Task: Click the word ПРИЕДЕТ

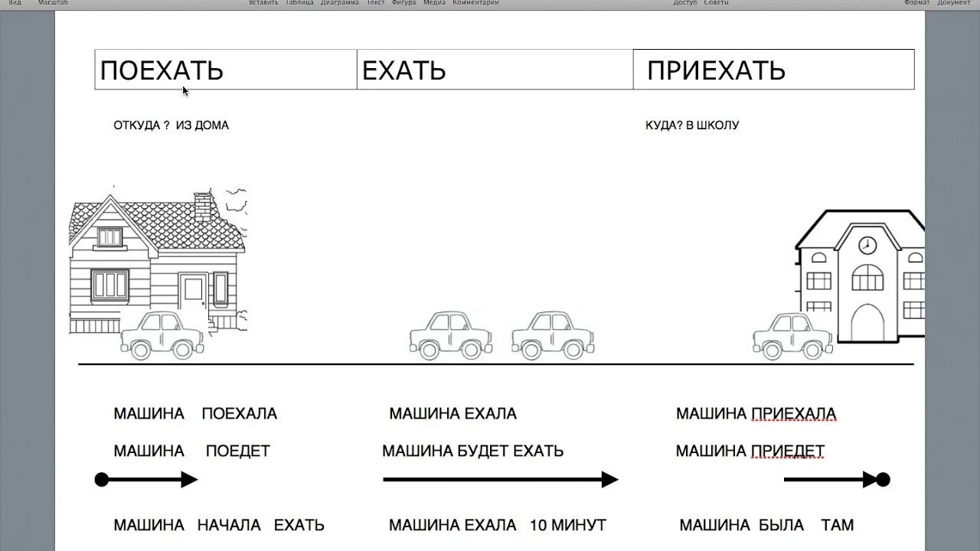Action: [788, 451]
